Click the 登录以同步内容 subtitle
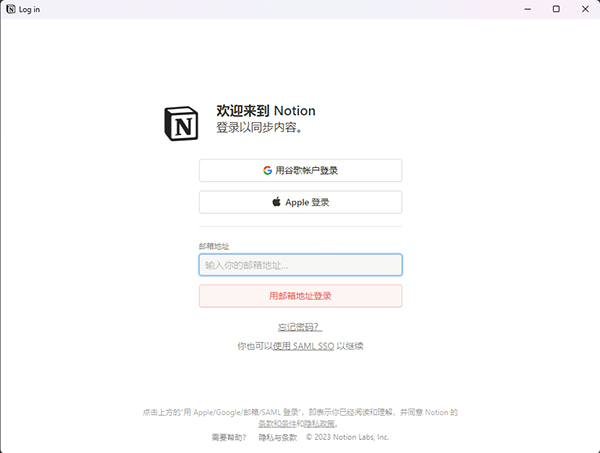Viewport: 600px width, 453px height. click(x=260, y=127)
